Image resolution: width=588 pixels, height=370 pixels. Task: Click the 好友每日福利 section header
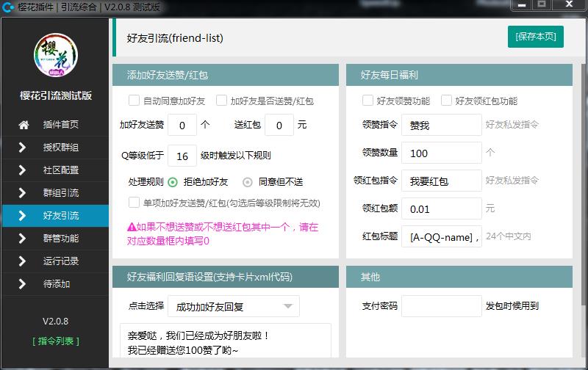pyautogui.click(x=459, y=75)
